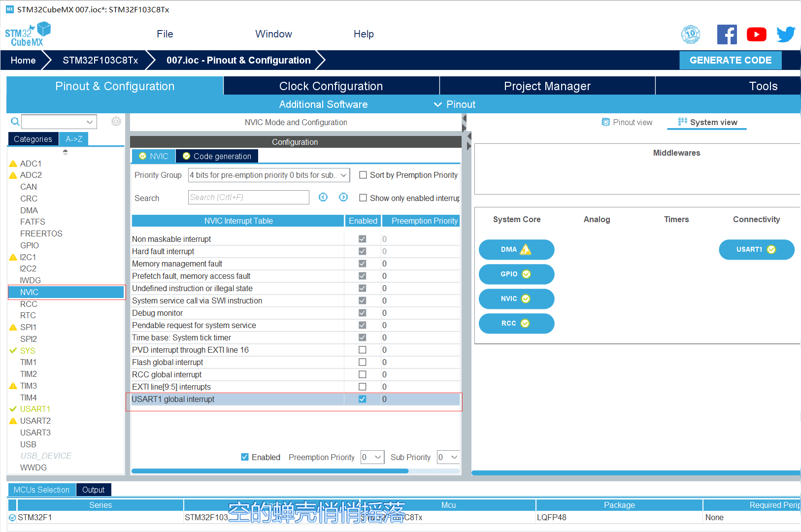Click Additional Software link
This screenshot has width=801, height=532.
(323, 104)
